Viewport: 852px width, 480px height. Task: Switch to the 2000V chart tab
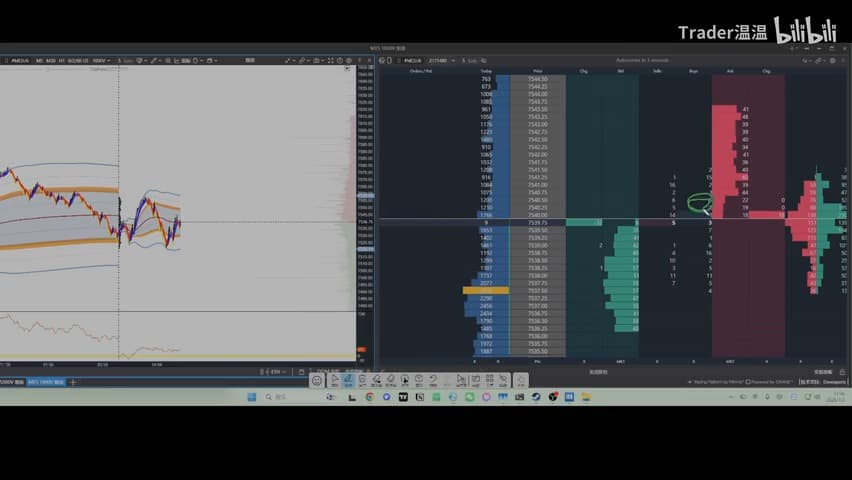(x=12, y=382)
